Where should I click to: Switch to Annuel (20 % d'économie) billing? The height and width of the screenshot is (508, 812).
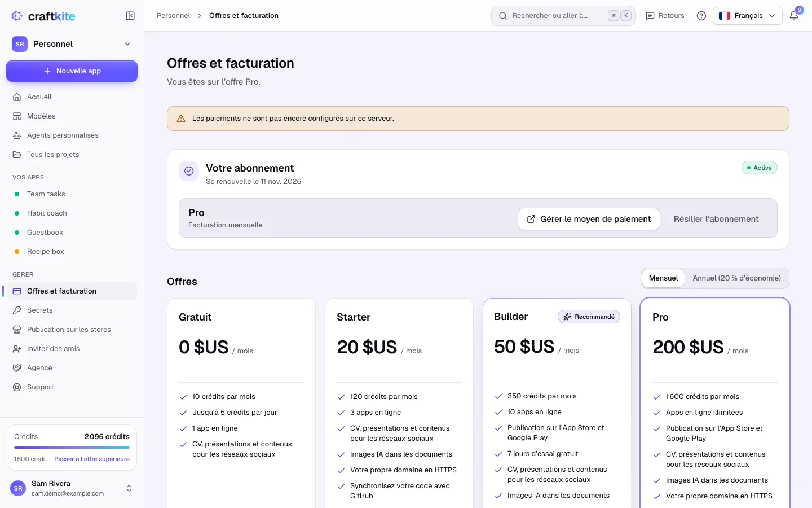(x=737, y=278)
